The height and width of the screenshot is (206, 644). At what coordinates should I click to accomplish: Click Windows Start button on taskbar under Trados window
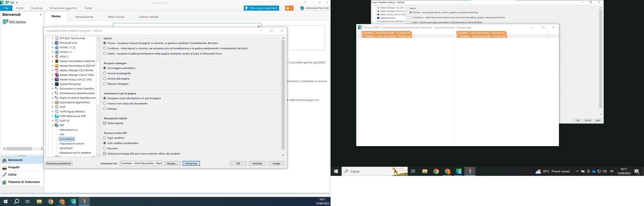pyautogui.click(x=5, y=202)
